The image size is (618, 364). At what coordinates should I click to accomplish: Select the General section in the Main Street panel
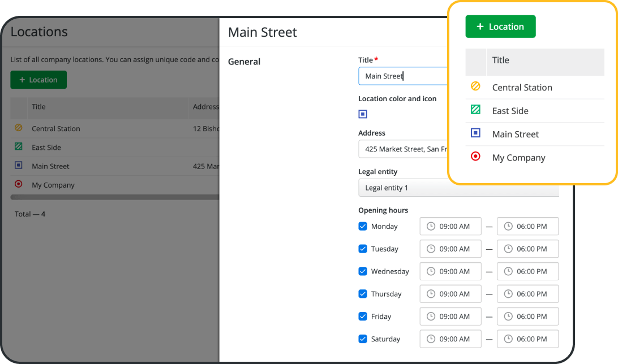(x=244, y=62)
